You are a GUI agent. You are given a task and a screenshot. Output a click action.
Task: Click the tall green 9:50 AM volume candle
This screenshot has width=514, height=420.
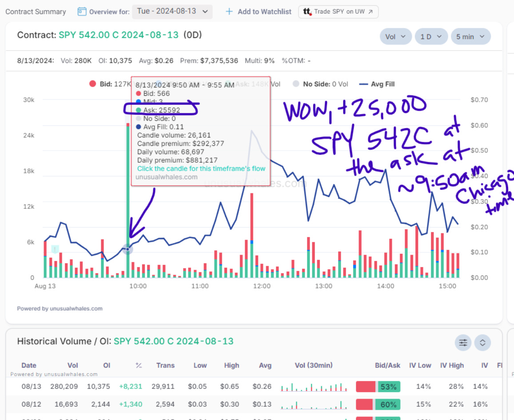pos(128,200)
